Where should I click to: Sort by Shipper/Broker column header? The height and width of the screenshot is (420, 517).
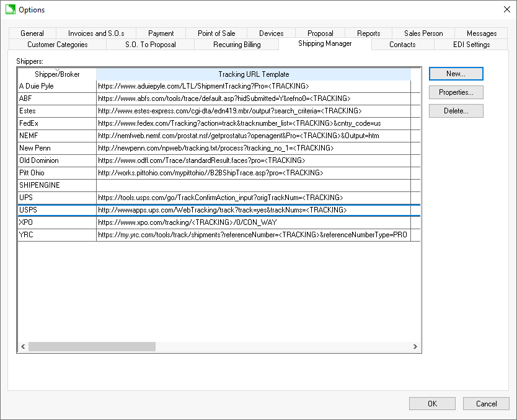(57, 74)
